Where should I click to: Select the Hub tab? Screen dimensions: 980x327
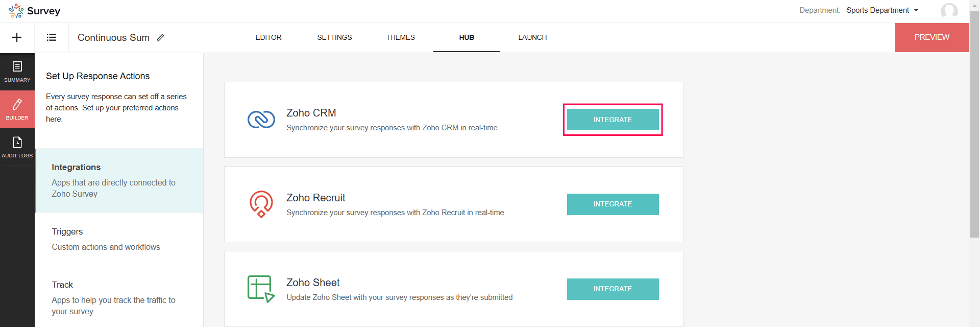[x=467, y=37]
